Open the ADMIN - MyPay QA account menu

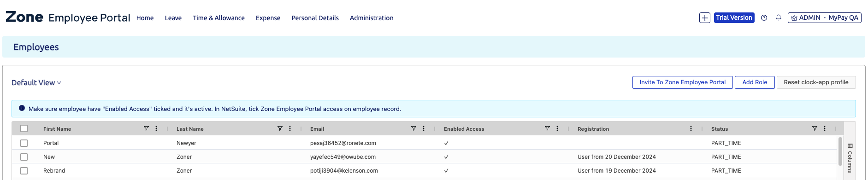point(824,18)
